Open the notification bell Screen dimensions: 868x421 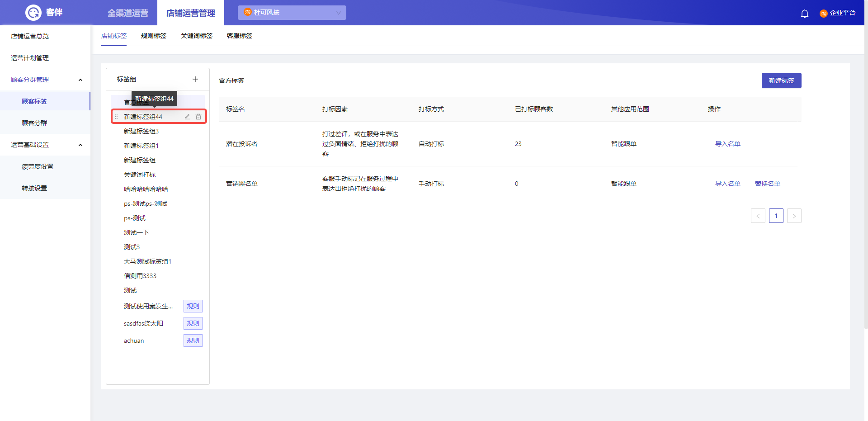[x=805, y=14]
